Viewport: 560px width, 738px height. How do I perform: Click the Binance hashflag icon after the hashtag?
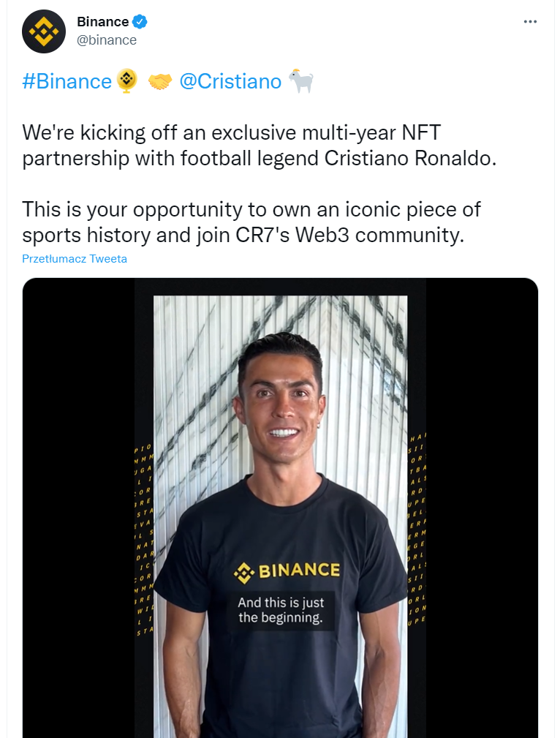pyautogui.click(x=127, y=81)
